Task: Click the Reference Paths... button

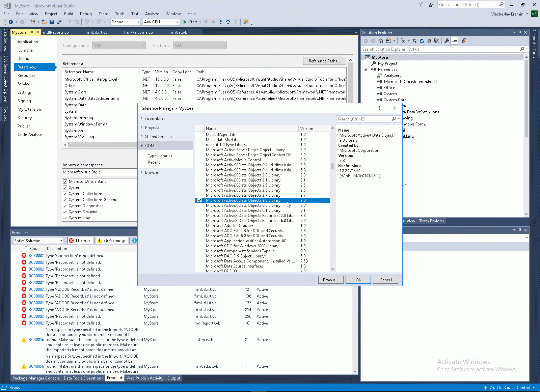Action: (x=324, y=61)
